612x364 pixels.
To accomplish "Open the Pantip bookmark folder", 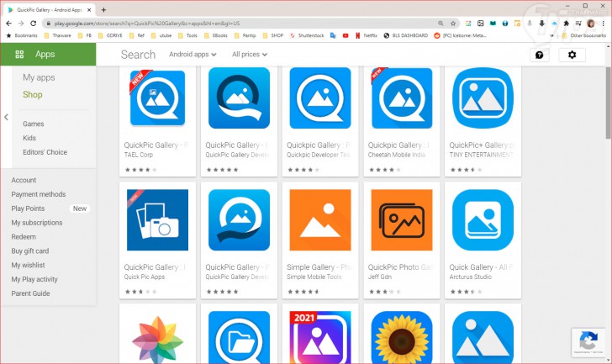I will coord(245,35).
